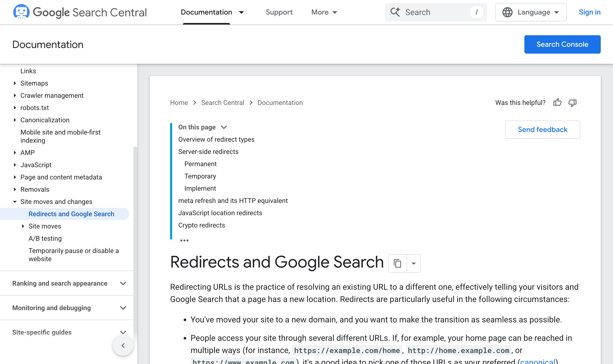Viewport: 613px width, 364px height.
Task: Focus the Search input field
Action: pyautogui.click(x=436, y=12)
